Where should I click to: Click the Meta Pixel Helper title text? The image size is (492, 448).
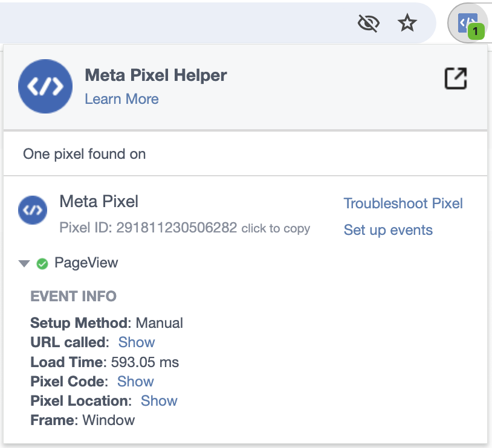(156, 75)
